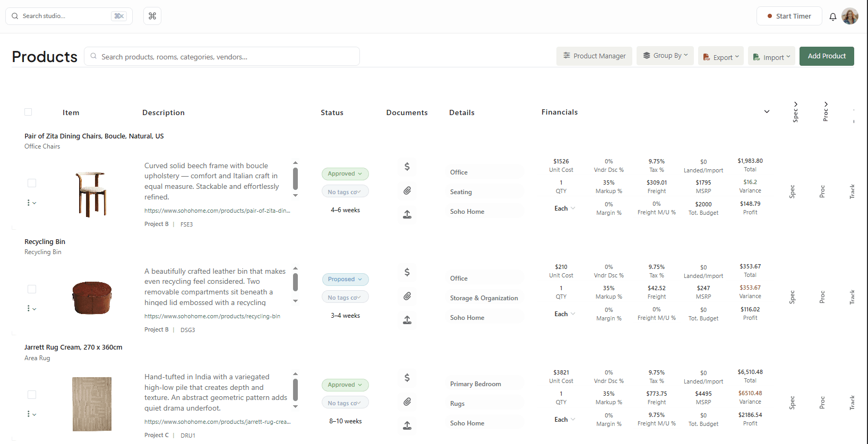Open the Spec tab for Recycling Bin
This screenshot has height=444, width=868.
pyautogui.click(x=792, y=297)
